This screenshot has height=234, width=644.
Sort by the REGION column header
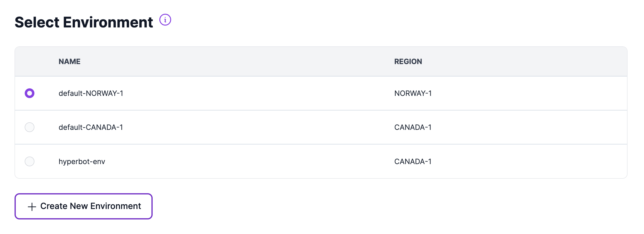pos(408,61)
